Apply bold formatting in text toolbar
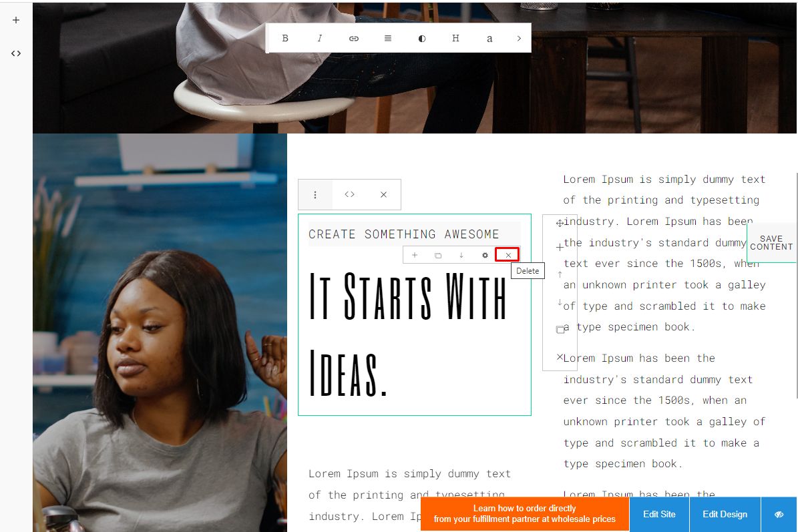The image size is (798, 532). [285, 38]
